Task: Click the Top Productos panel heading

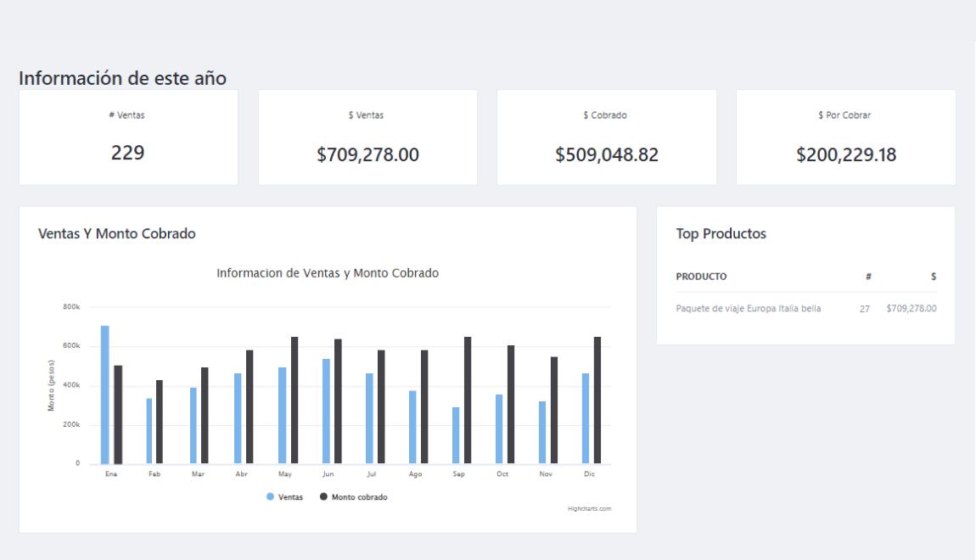Action: [x=721, y=233]
